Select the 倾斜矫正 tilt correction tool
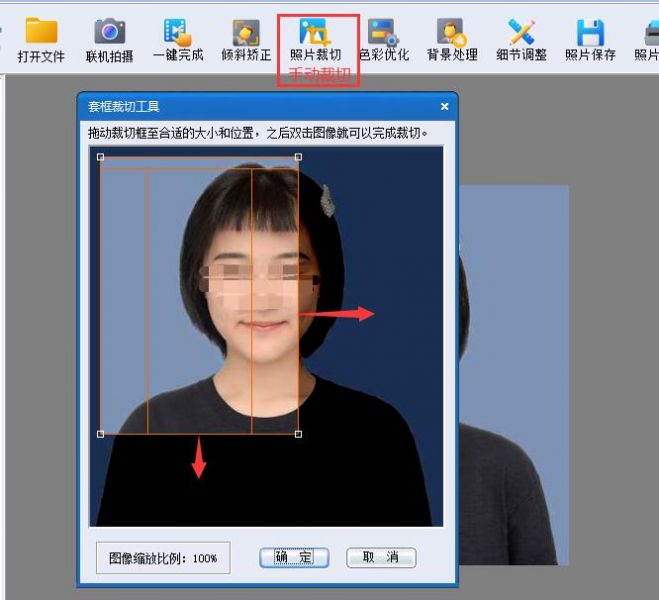The width and height of the screenshot is (659, 600). click(246, 40)
